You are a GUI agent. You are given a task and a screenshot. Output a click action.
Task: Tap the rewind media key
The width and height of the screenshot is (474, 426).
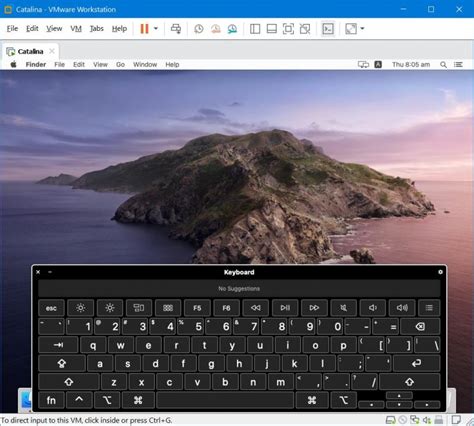tap(256, 308)
